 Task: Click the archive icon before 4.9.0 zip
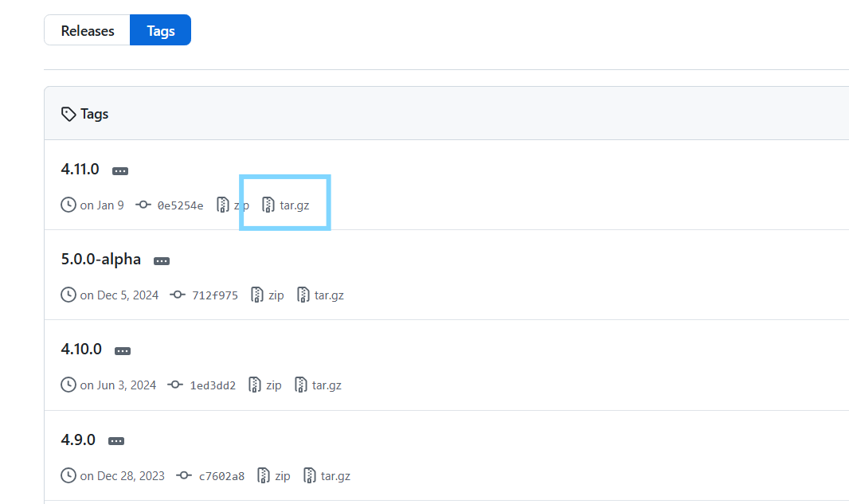[x=264, y=475]
